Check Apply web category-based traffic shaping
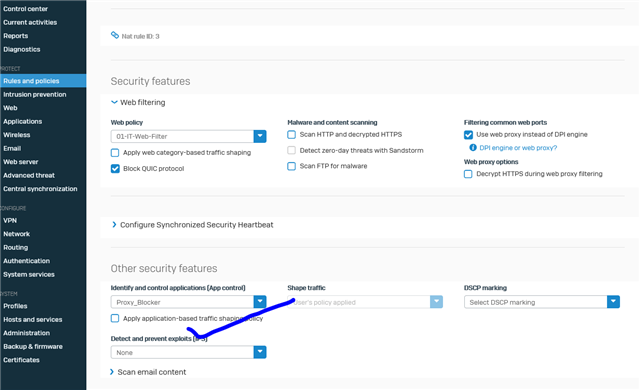The height and width of the screenshot is (390, 640). [115, 153]
